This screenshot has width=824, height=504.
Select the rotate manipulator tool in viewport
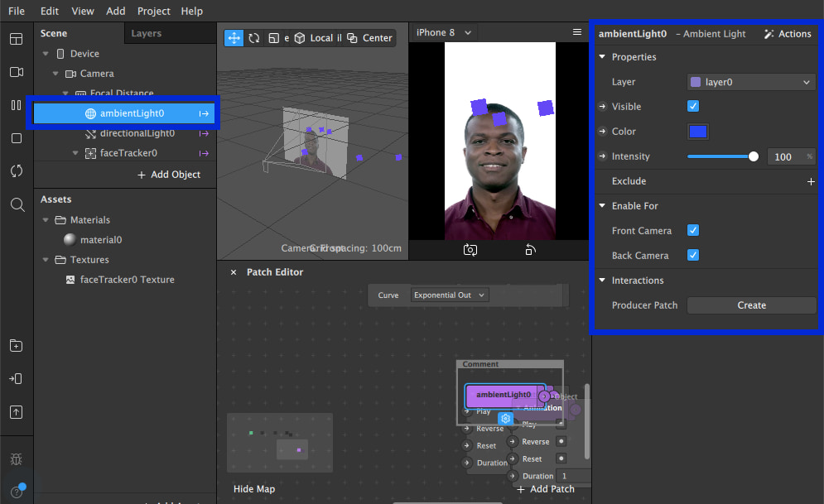(254, 38)
